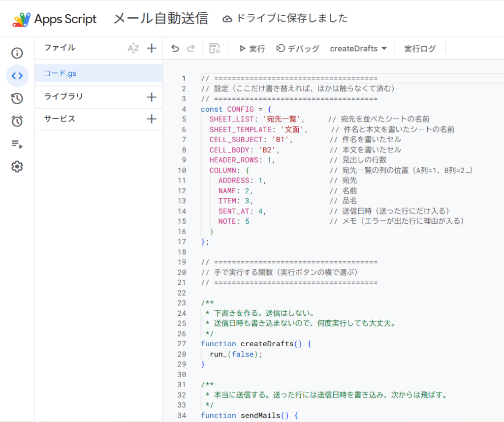The width and height of the screenshot is (504, 422).
Task: Click HEADER_ROWS property in code
Action: [x=234, y=160]
